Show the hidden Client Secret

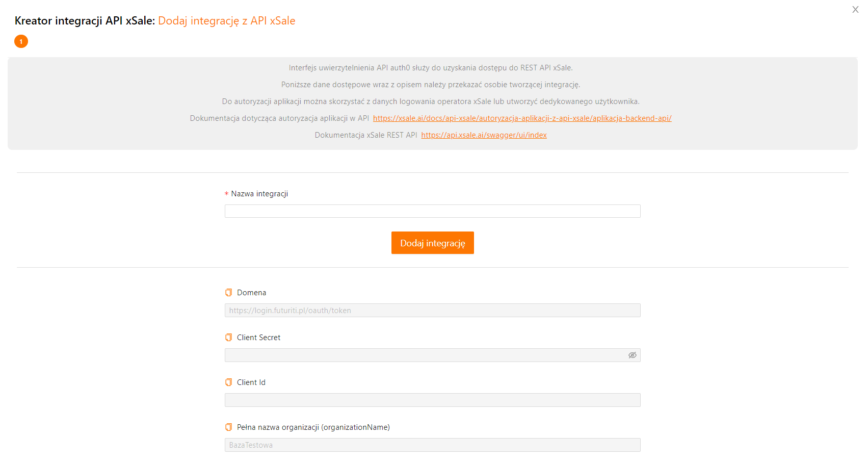[x=632, y=355]
